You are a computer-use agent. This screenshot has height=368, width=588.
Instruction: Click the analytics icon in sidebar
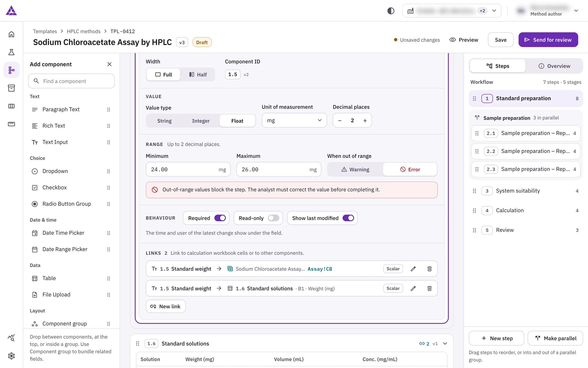coord(11,338)
